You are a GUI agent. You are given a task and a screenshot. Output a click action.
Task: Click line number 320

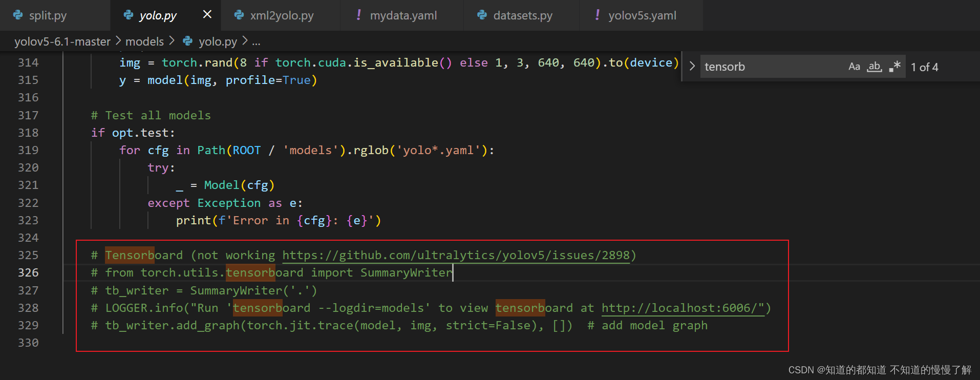[28, 167]
